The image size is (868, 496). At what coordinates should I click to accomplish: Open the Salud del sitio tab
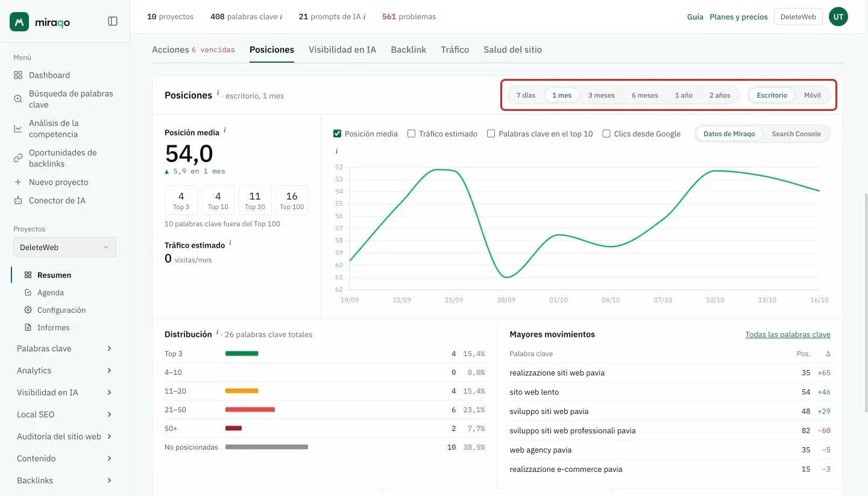tap(512, 49)
